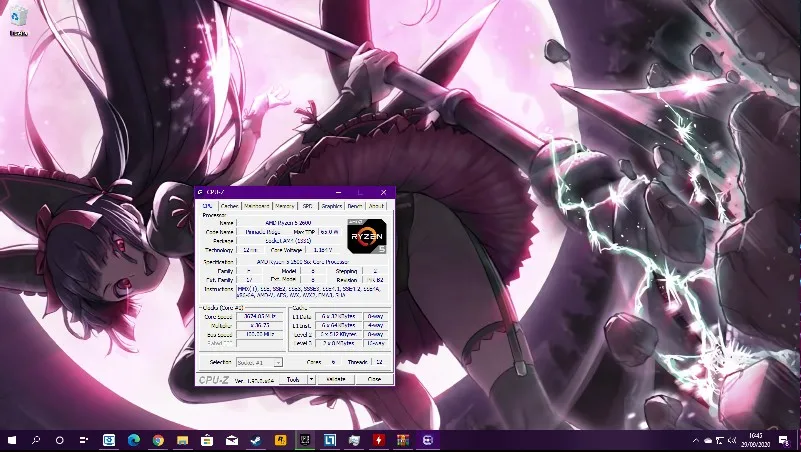Open the Bench tab in CPU-Z
The height and width of the screenshot is (452, 801).
(x=355, y=206)
